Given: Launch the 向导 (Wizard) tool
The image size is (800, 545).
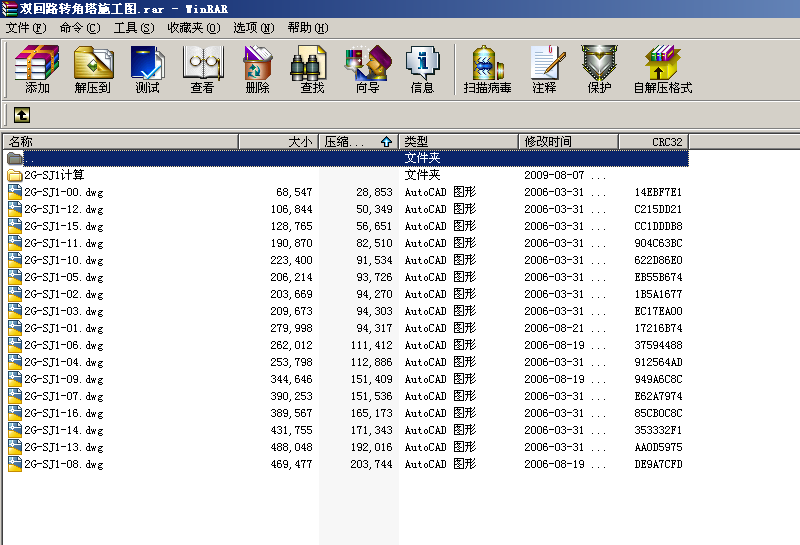Looking at the screenshot, I should click(x=368, y=69).
